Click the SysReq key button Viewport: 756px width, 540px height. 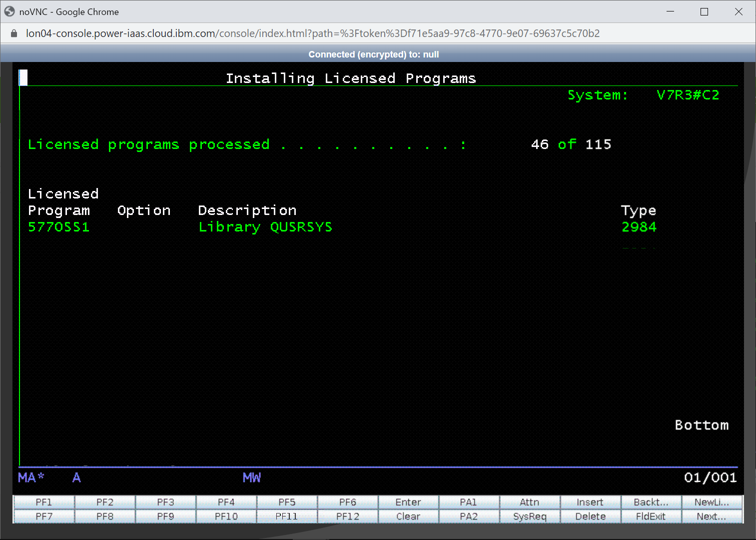coord(530,516)
